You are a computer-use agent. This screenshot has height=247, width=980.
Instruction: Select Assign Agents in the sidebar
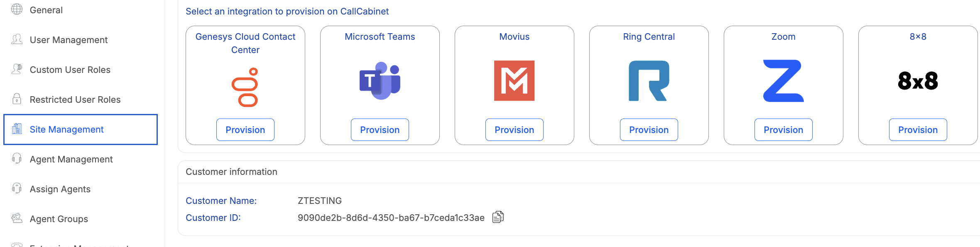pyautogui.click(x=60, y=189)
